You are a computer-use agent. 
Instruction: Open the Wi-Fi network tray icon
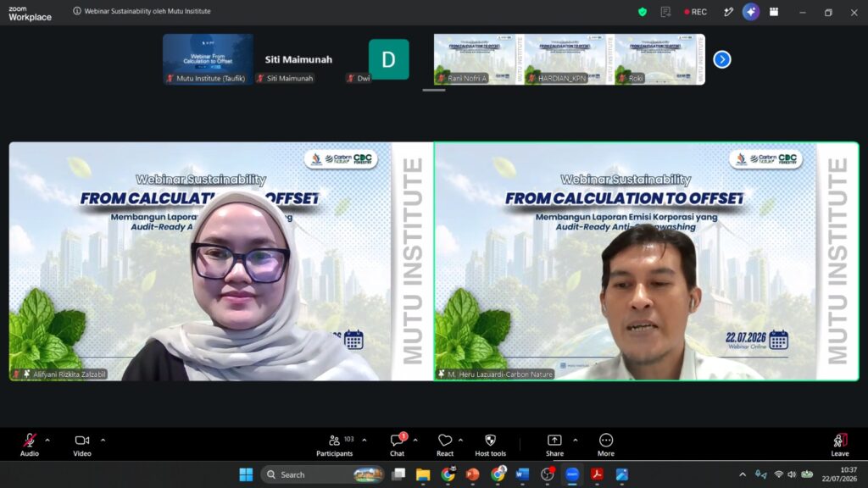tap(778, 474)
